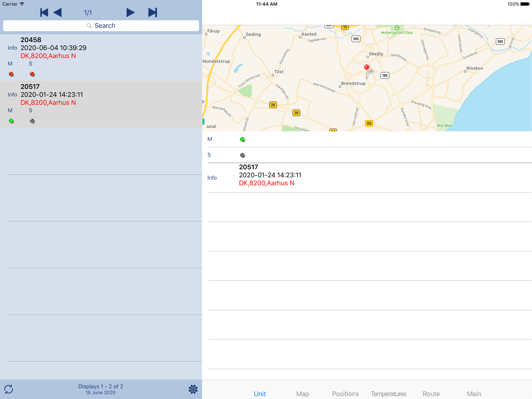The height and width of the screenshot is (399, 532).
Task: Tap DK,8200,Aarhus N under unit 20458
Action: click(x=48, y=56)
